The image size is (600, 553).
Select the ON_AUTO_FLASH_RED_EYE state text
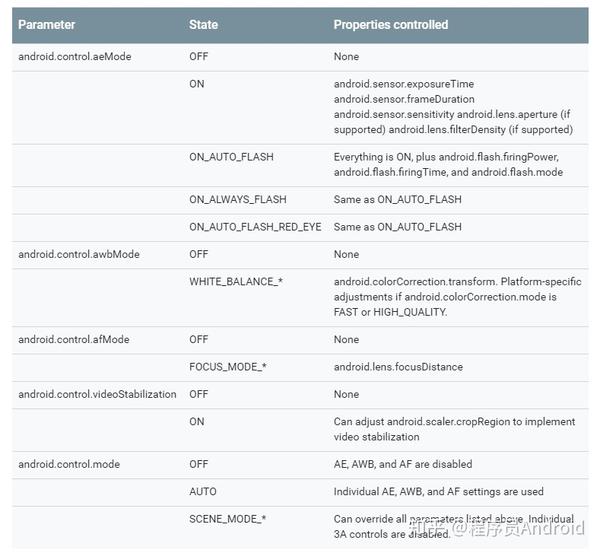tap(255, 227)
